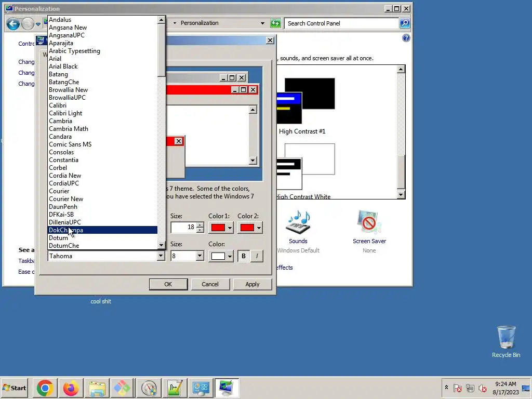Select the High Contrast White theme thumbnail
Viewport: 532px width, 399px height.
click(x=306, y=167)
